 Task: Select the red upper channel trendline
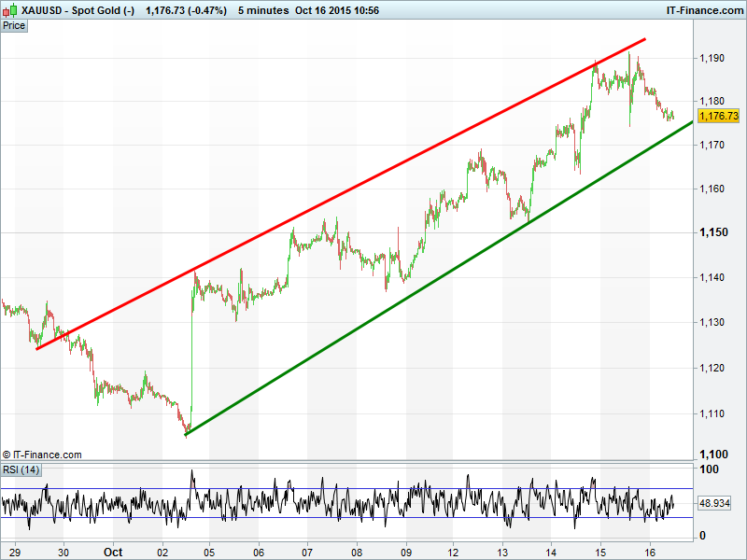(341, 194)
